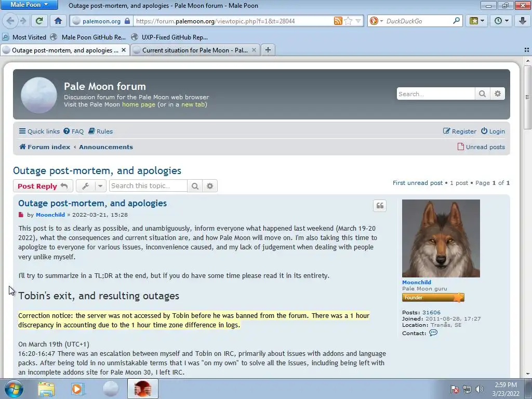Open Moonchild's post count 31606

pos(431,312)
